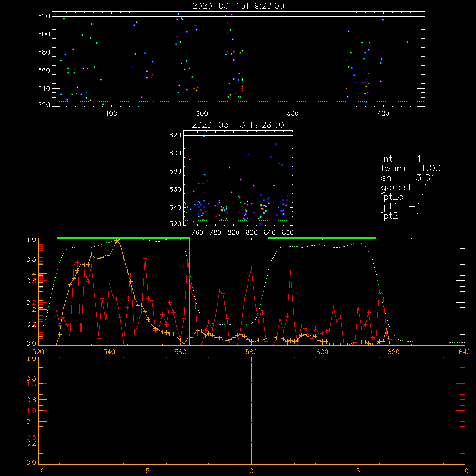Viewport: 476px width, 476px height.
Task: Click y-axis label 600 on top plot
Action: [44, 34]
